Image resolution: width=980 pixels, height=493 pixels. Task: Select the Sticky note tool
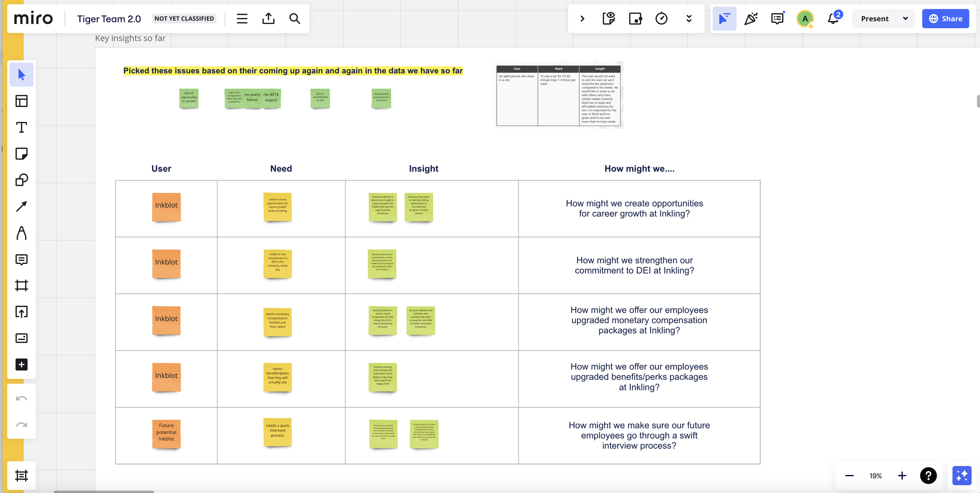(22, 154)
